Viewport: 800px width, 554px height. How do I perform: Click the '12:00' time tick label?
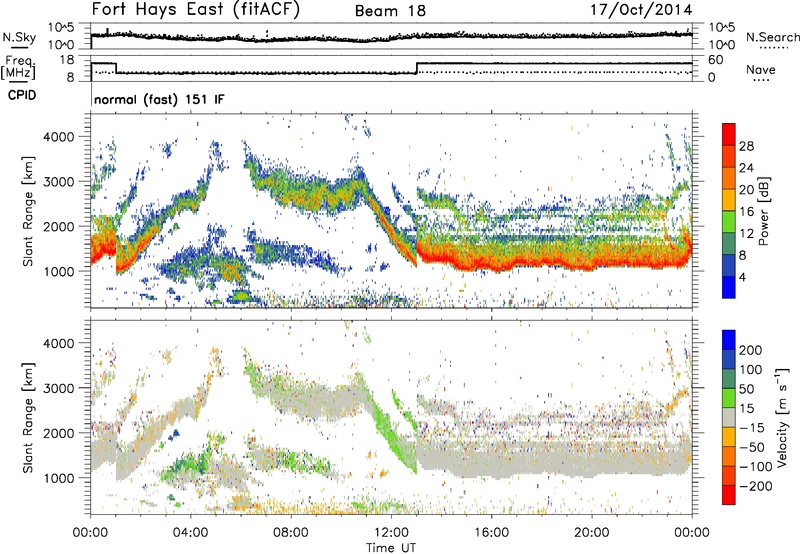click(x=391, y=533)
